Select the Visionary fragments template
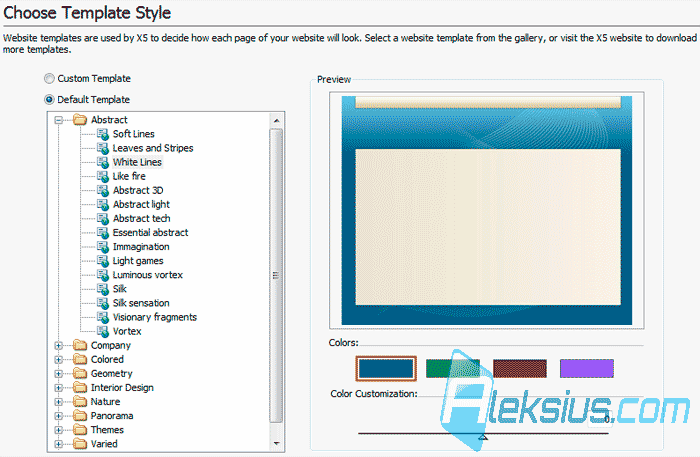 pyautogui.click(x=154, y=317)
